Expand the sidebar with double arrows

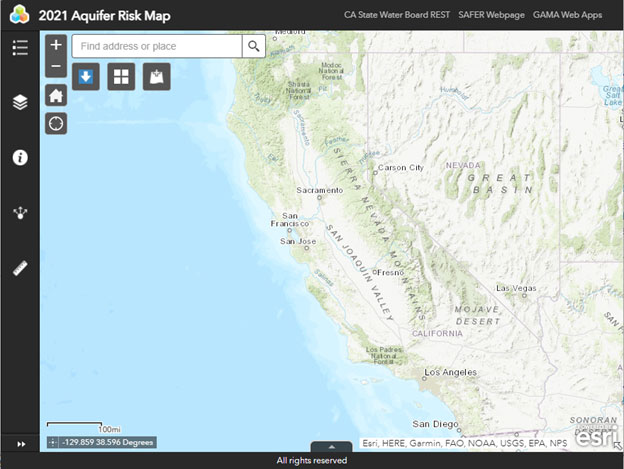pos(21,444)
